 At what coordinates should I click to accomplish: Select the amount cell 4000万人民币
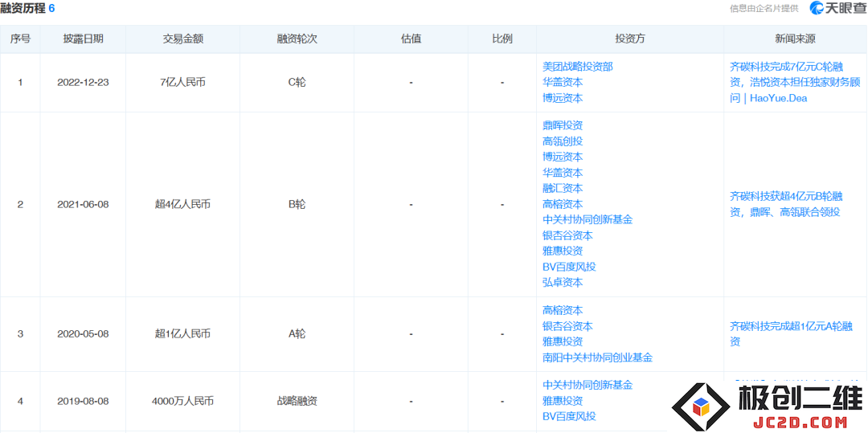(x=182, y=401)
